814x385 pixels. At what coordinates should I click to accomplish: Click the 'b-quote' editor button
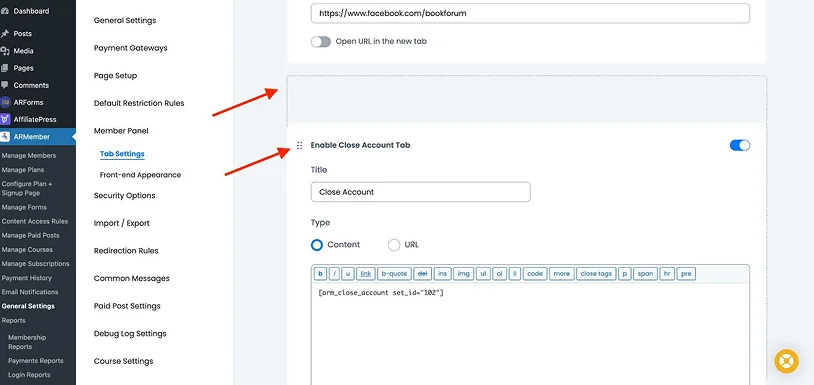395,273
